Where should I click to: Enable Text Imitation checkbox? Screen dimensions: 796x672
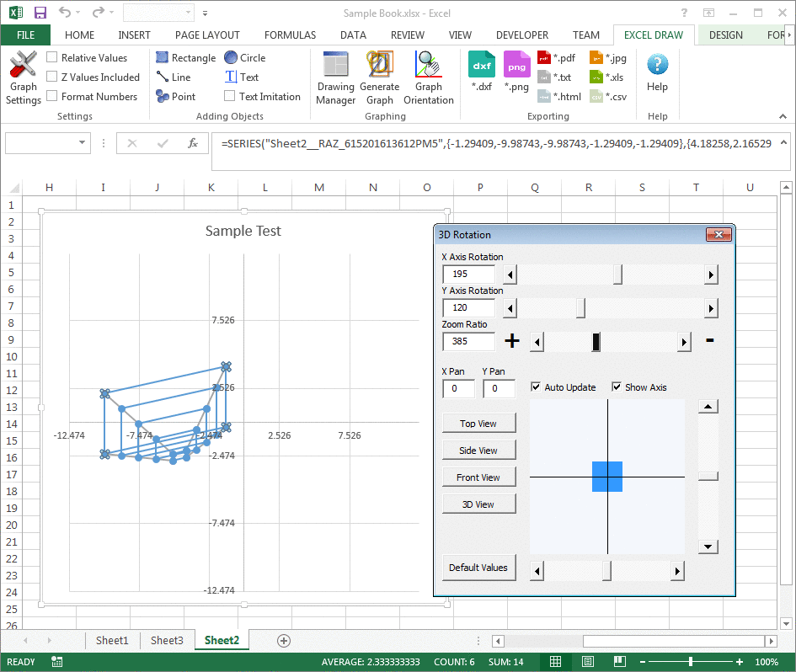[x=229, y=95]
